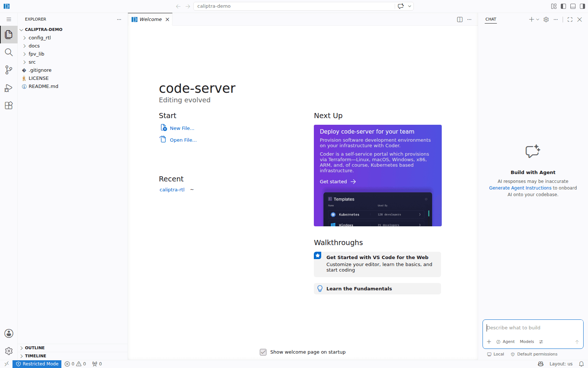Open Default permissions picker

coord(534,354)
